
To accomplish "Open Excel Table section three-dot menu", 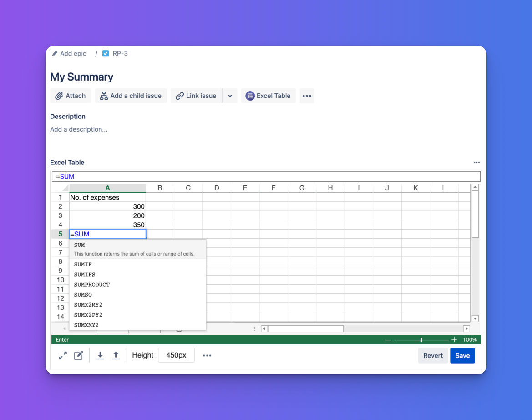I will (x=476, y=163).
